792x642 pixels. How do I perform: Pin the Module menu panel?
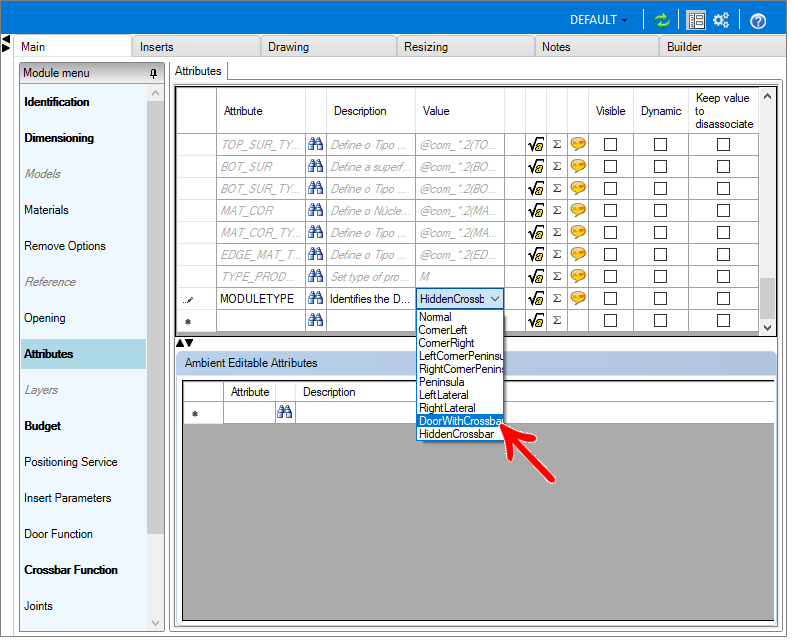[155, 74]
